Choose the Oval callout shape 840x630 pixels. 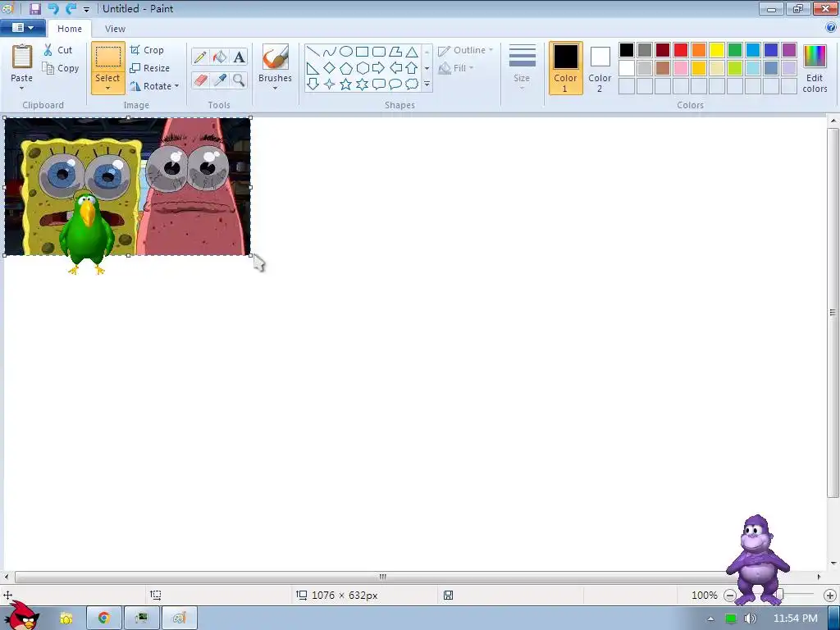(x=395, y=84)
